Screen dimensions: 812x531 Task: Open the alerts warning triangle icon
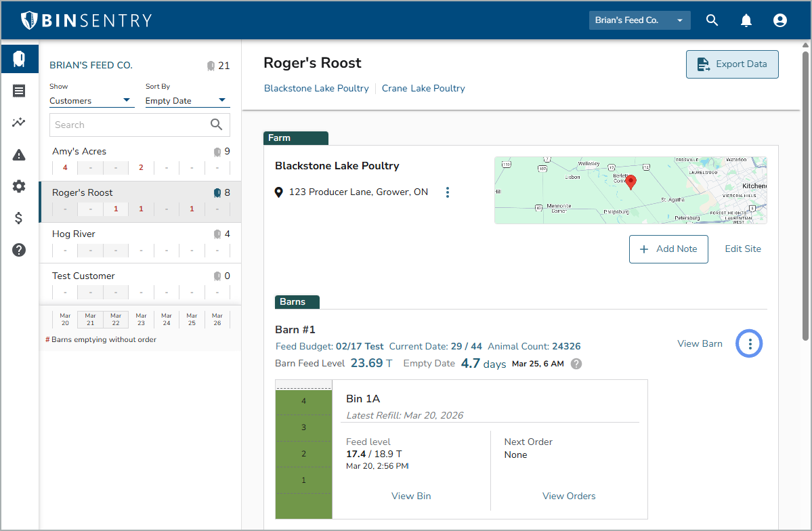pyautogui.click(x=19, y=155)
